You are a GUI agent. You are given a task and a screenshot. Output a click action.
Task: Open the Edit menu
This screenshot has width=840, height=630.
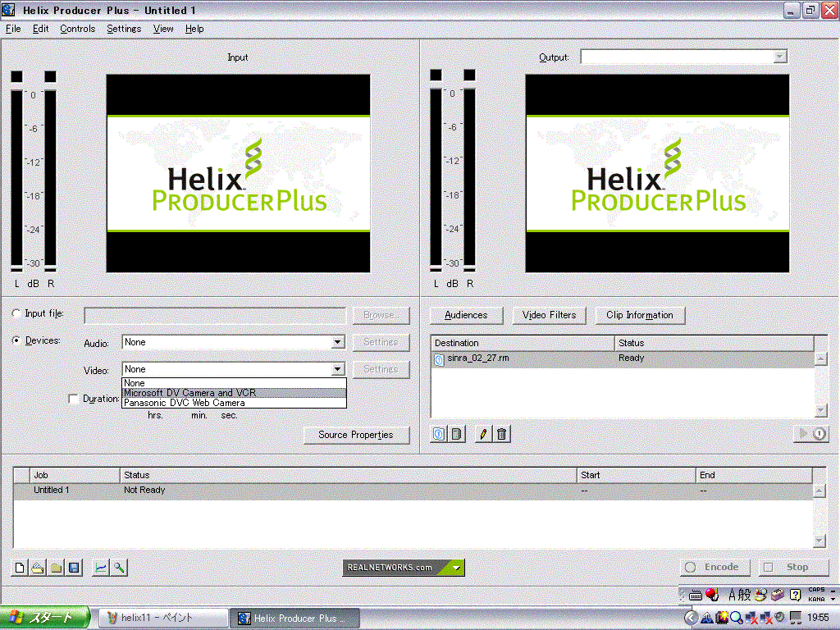[41, 29]
